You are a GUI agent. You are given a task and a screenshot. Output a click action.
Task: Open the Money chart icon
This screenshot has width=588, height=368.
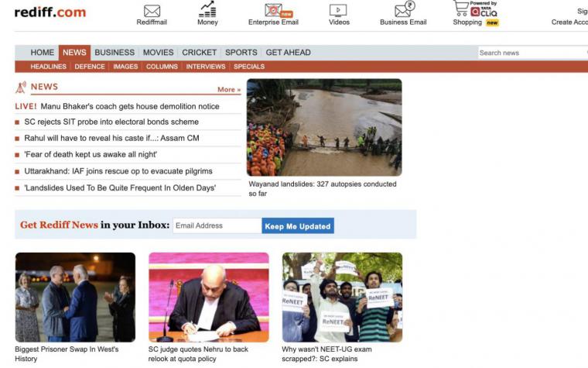tap(207, 9)
